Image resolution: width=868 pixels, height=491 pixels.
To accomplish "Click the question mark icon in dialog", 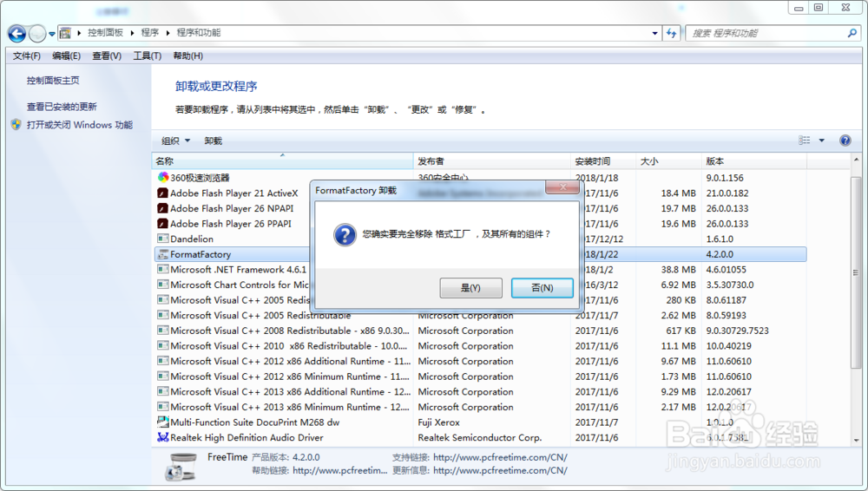I will click(345, 235).
